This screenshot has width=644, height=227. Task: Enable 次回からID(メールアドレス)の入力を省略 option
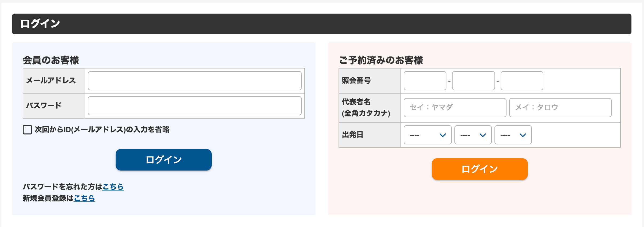(27, 130)
